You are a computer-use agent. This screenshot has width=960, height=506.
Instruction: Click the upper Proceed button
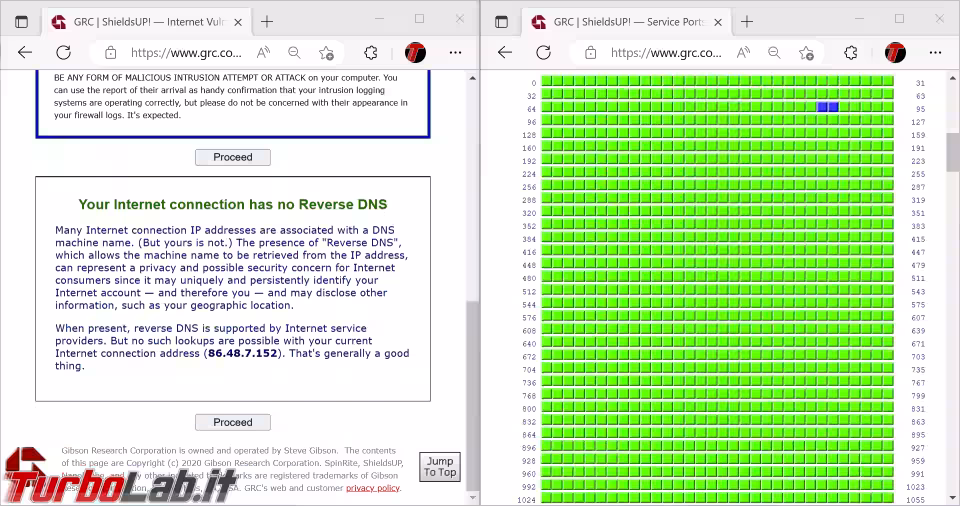[233, 157]
